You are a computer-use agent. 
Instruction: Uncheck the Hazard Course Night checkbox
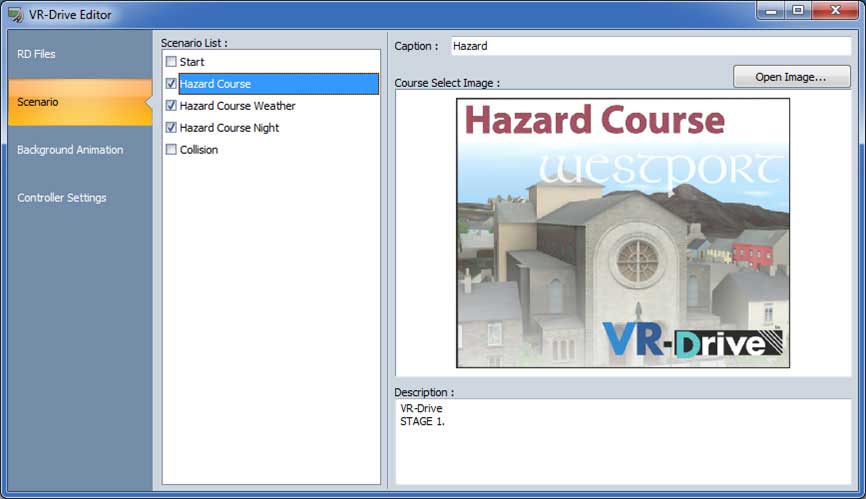click(171, 128)
